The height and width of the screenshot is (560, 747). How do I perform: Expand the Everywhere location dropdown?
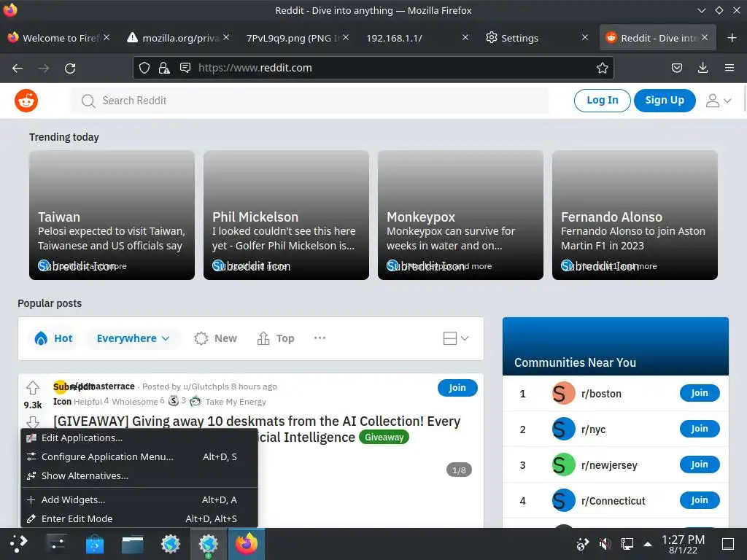(133, 338)
